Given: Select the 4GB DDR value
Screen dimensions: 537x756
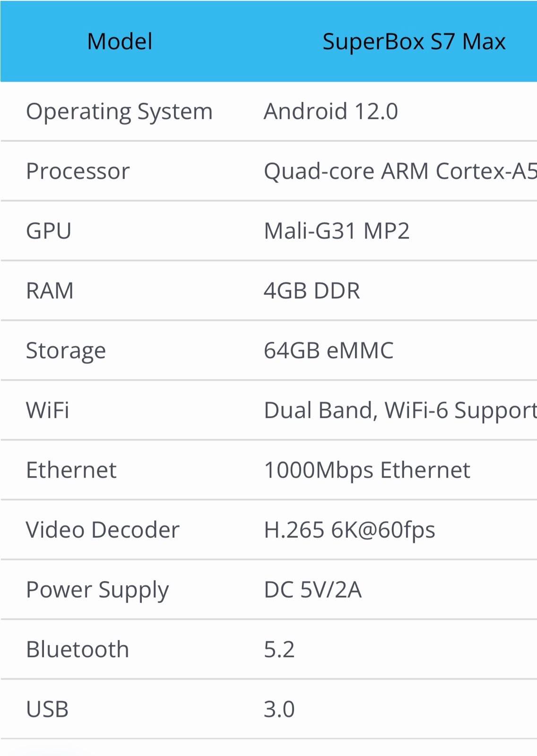Looking at the screenshot, I should tap(312, 291).
